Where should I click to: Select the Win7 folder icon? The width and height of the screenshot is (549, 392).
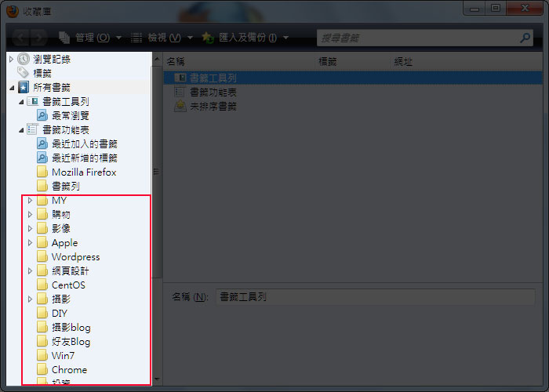point(42,356)
